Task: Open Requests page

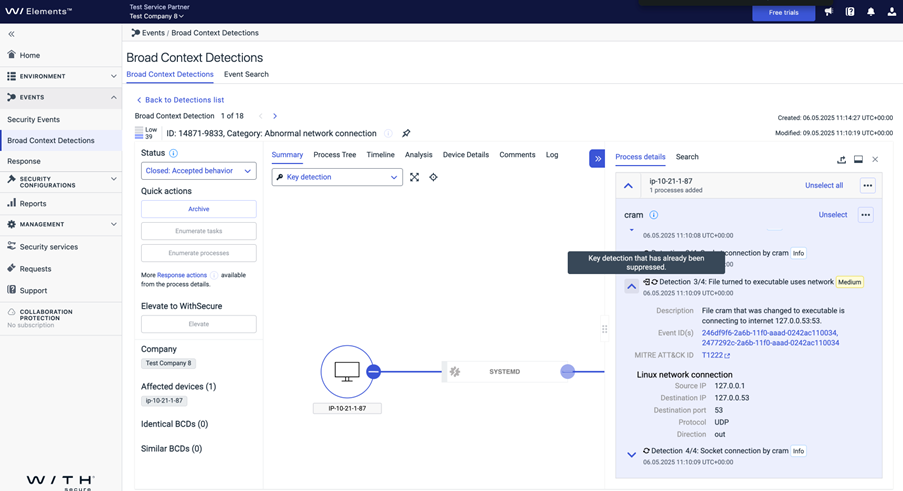Action: pyautogui.click(x=29, y=268)
